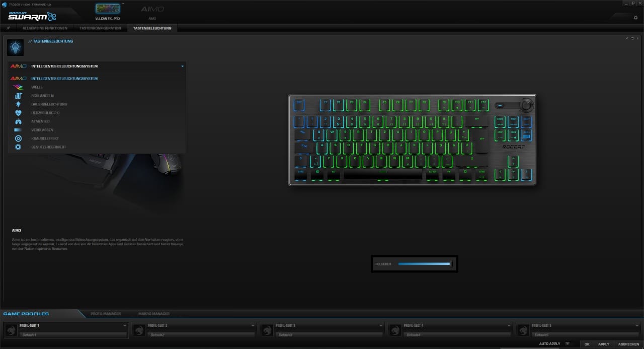Expand the Profil-Slot 1 dropdown arrow
The width and height of the screenshot is (644, 349).
click(x=125, y=326)
